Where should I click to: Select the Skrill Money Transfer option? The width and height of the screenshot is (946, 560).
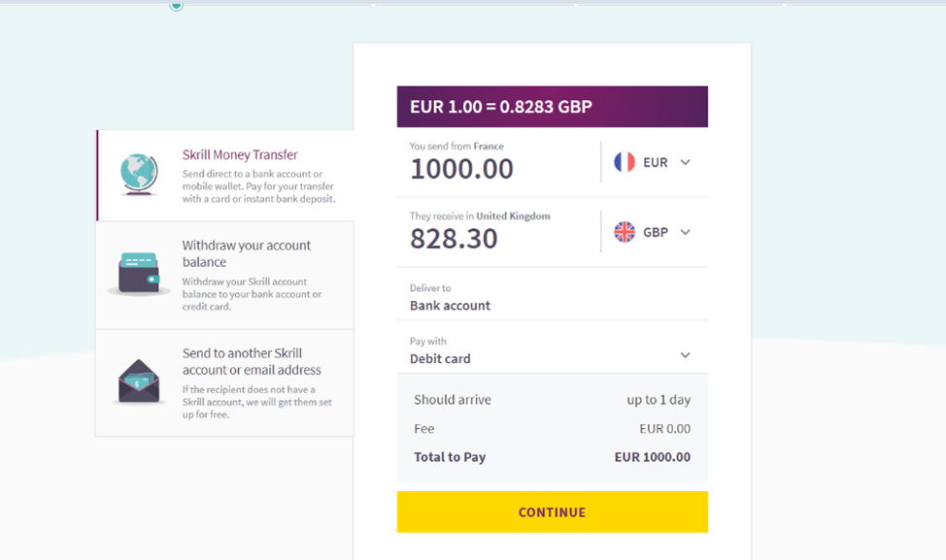240,155
